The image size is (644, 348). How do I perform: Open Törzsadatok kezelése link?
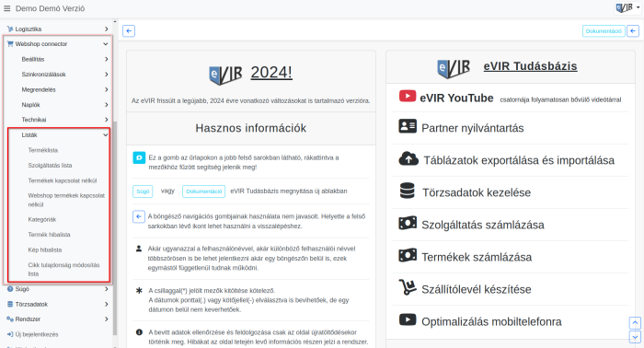pyautogui.click(x=477, y=192)
